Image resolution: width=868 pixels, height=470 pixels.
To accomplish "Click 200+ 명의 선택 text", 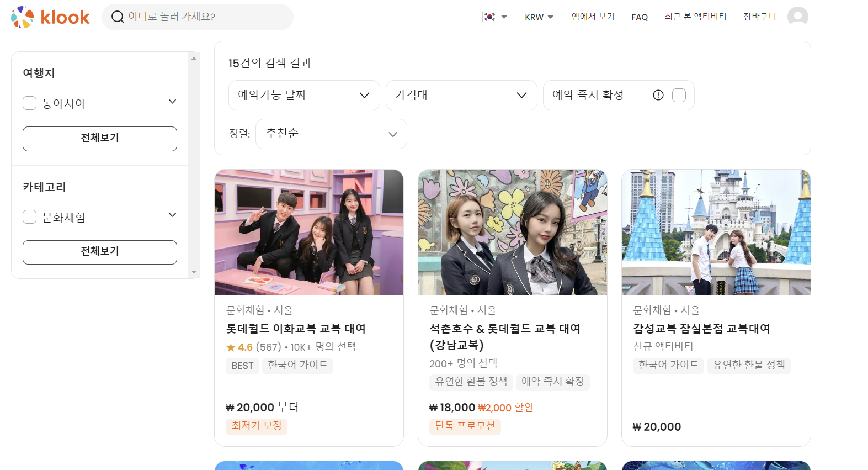I will pos(463,363).
